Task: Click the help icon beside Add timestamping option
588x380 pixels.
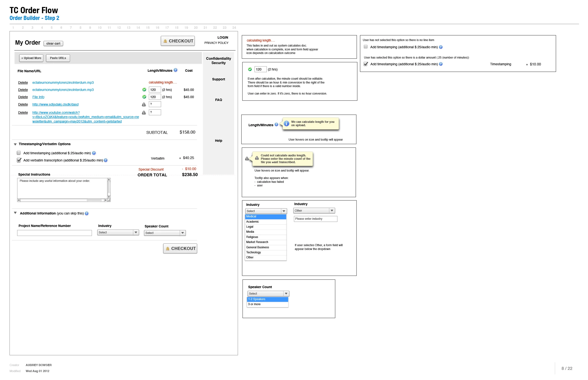Action: click(94, 153)
